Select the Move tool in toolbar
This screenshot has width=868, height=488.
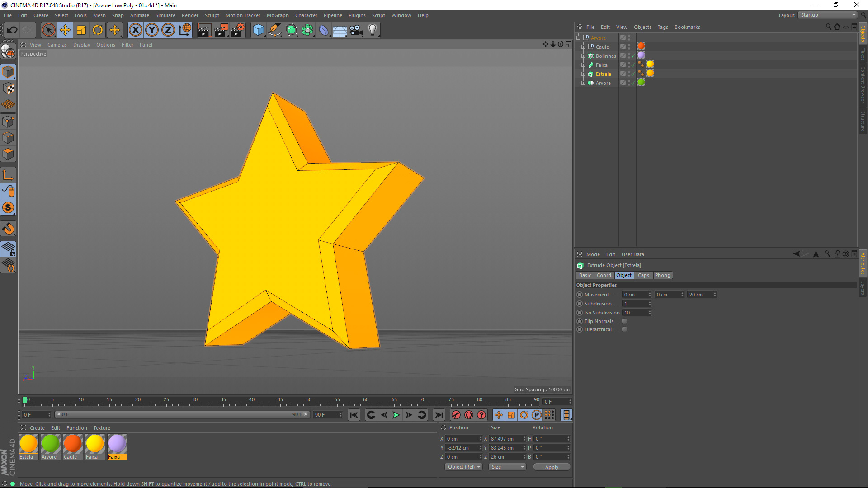[65, 30]
